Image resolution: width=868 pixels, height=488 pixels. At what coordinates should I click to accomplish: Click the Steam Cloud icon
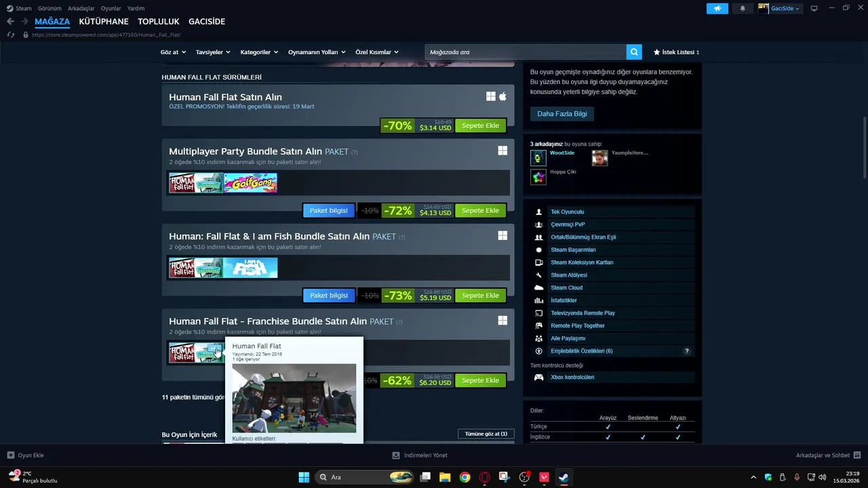point(538,288)
